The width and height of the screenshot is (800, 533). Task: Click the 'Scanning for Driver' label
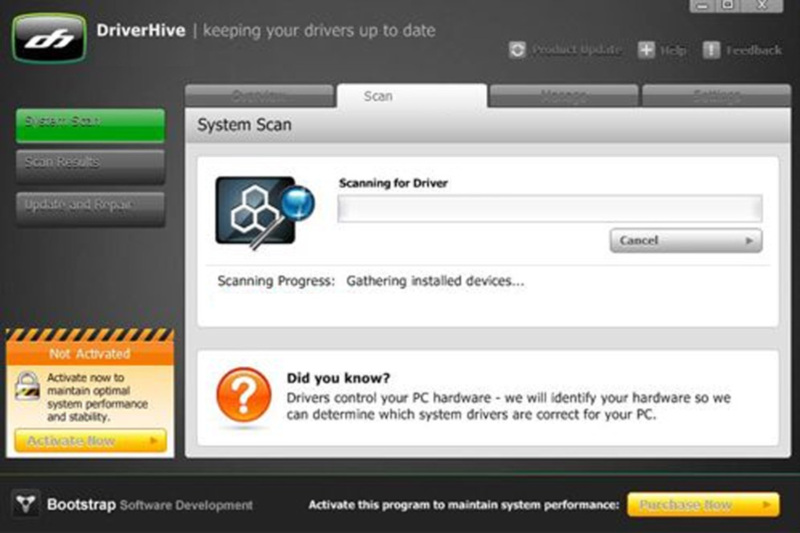[393, 183]
